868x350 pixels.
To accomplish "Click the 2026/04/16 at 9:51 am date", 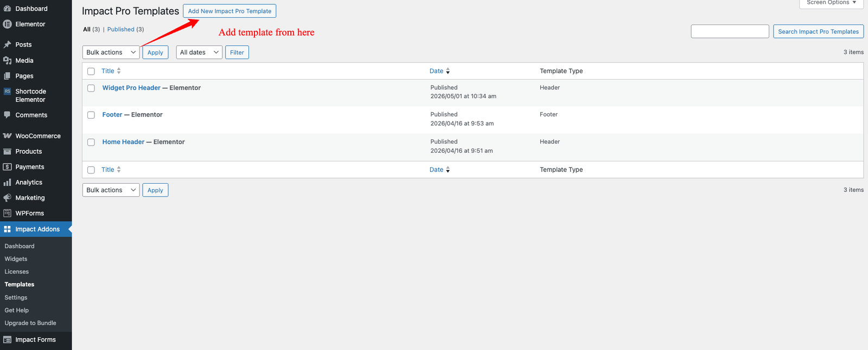I will click(462, 151).
